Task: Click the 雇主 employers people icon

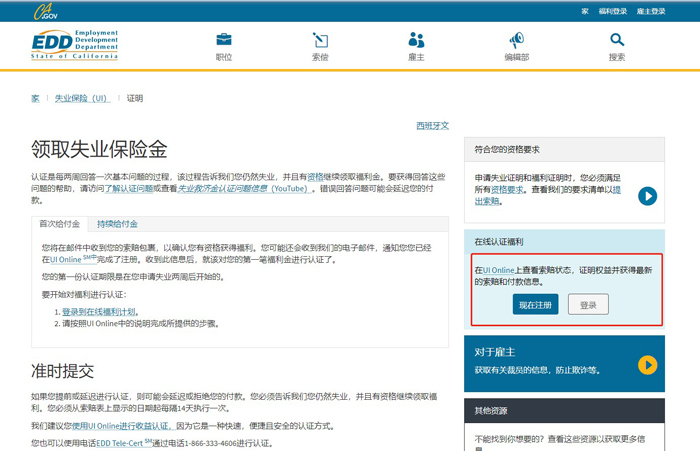Action: point(416,40)
